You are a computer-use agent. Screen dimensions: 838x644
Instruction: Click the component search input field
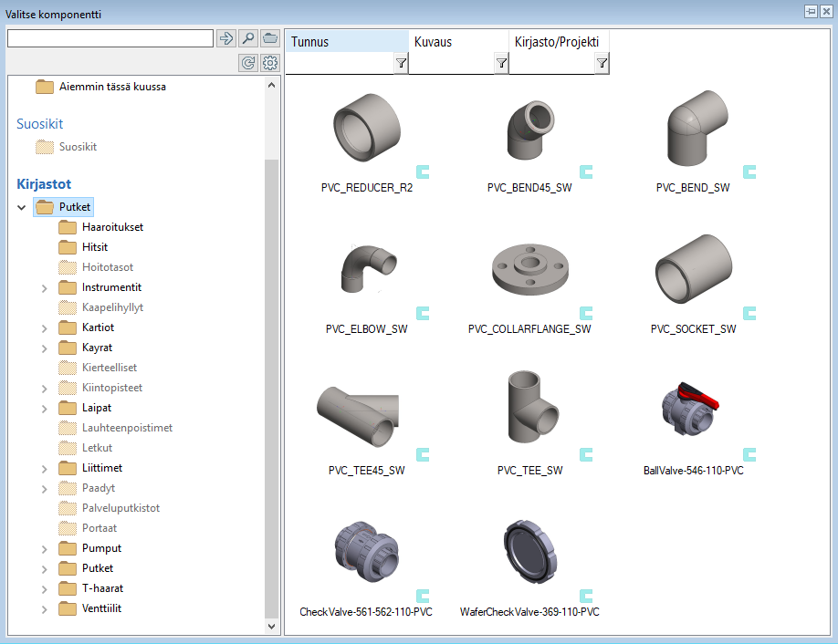[x=110, y=38]
